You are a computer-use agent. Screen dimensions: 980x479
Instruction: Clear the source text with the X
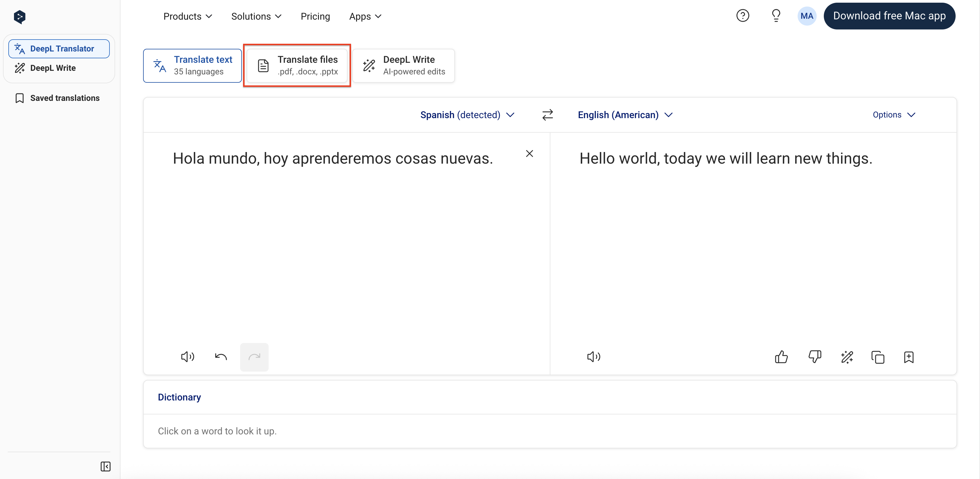click(x=530, y=153)
